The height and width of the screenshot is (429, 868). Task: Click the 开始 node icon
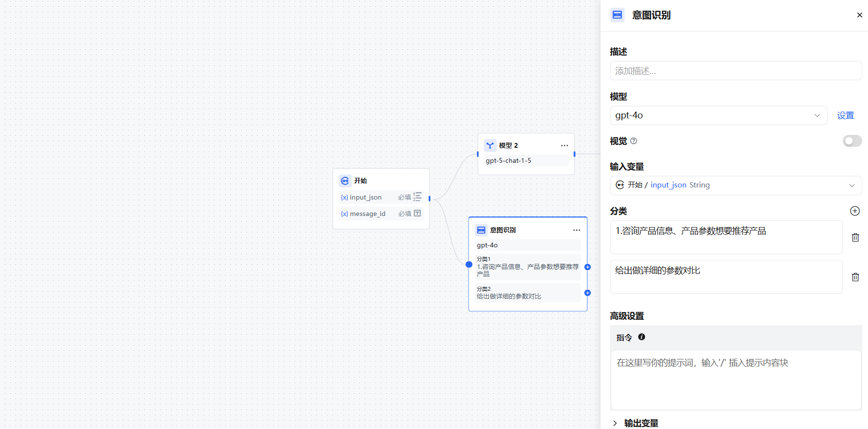click(x=345, y=181)
